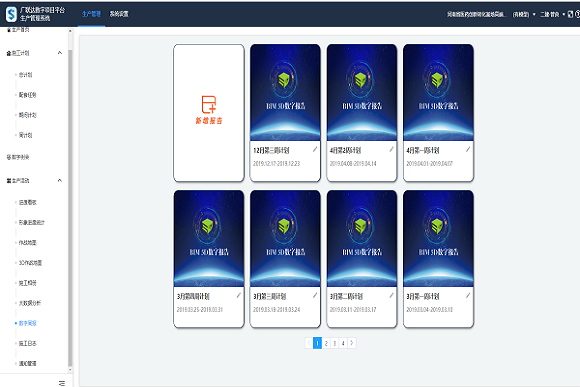Viewport: 580px width, 387px height.
Task: Go to pagination page 3
Action: [334, 343]
